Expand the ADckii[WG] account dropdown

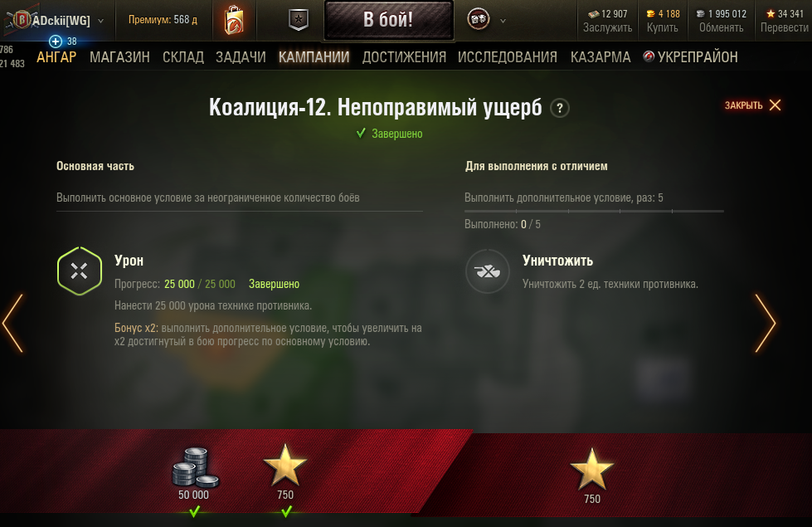tap(100, 22)
